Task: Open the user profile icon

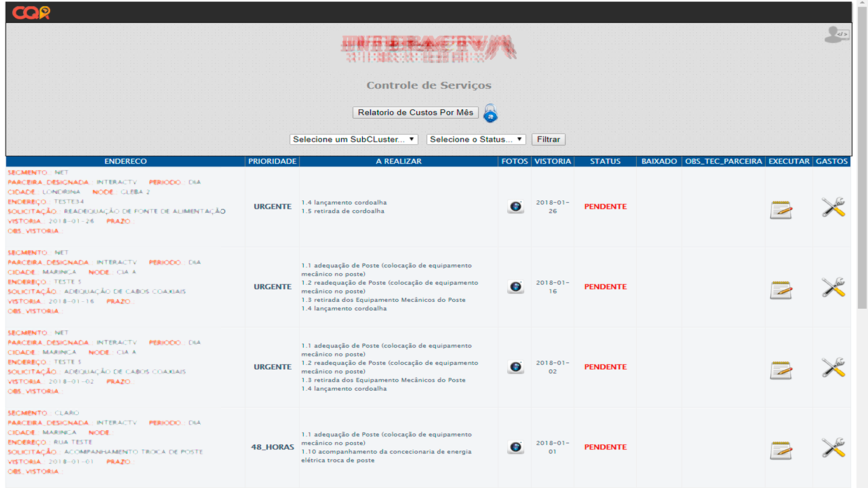Action: point(836,35)
